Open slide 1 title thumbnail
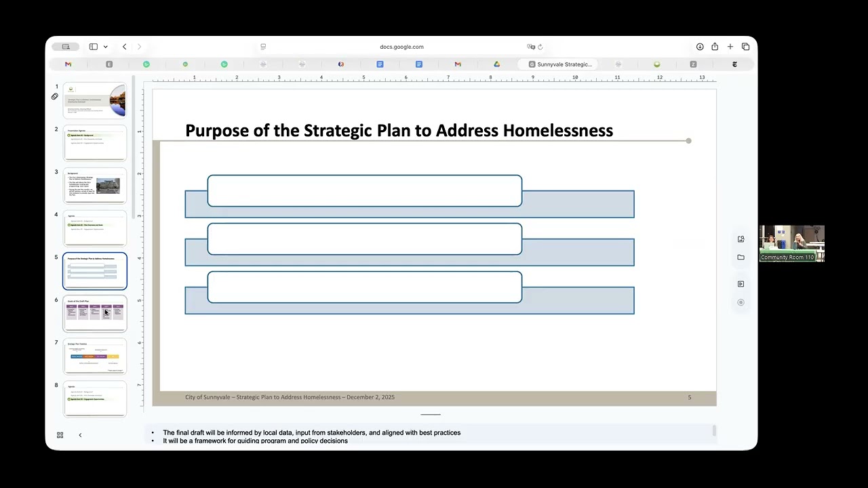The image size is (868, 488). [95, 100]
